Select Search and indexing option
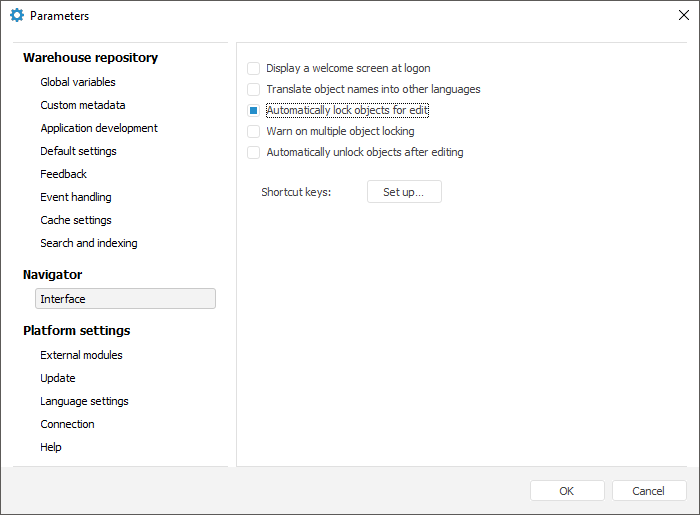The height and width of the screenshot is (515, 700). tap(89, 243)
